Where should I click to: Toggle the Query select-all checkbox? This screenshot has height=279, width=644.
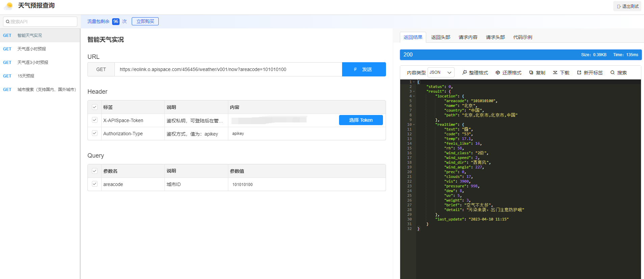95,171
